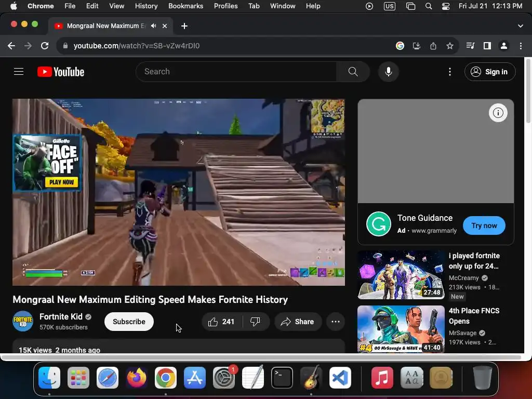This screenshot has height=399, width=532.
Task: Subscribe to Fortnite Kid
Action: tap(129, 322)
